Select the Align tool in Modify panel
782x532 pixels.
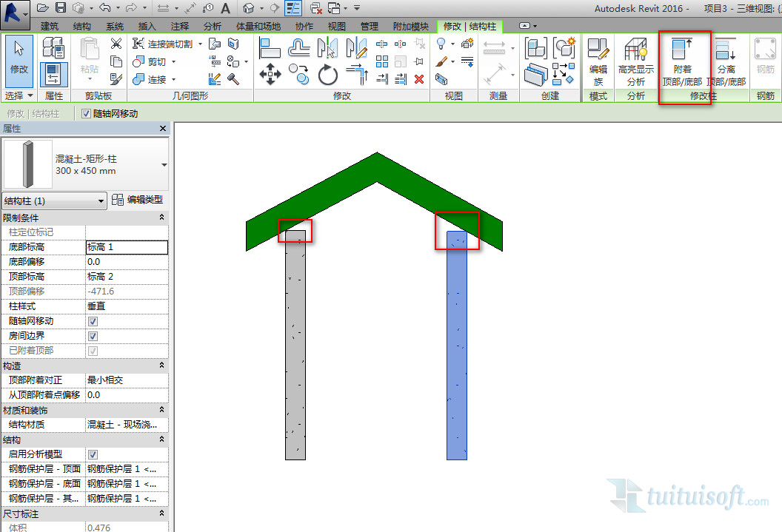[x=270, y=48]
